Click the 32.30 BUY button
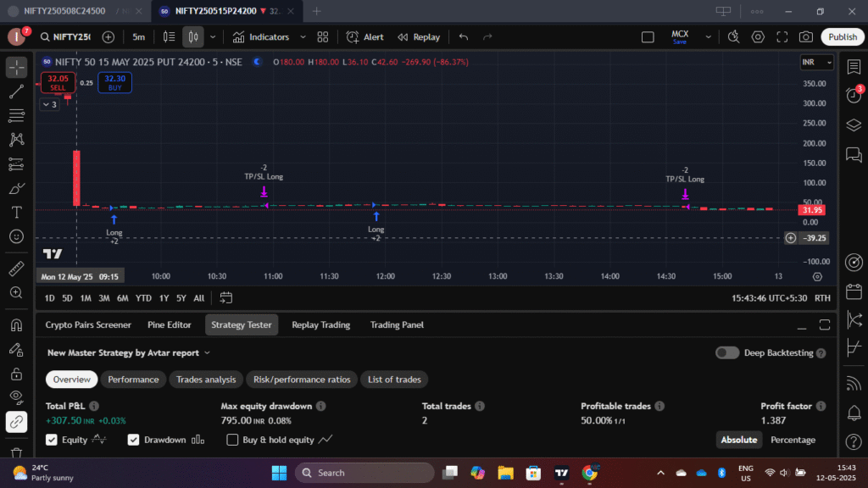This screenshot has height=488, width=868. 114,82
